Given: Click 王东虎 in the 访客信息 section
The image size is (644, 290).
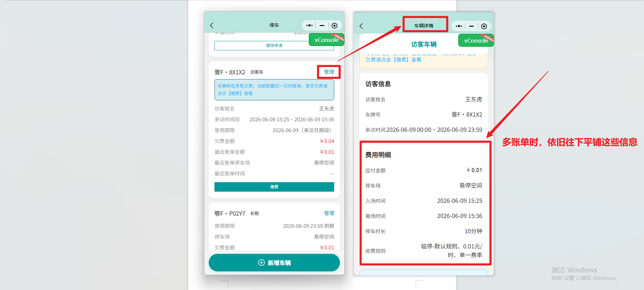Looking at the screenshot, I should [474, 99].
